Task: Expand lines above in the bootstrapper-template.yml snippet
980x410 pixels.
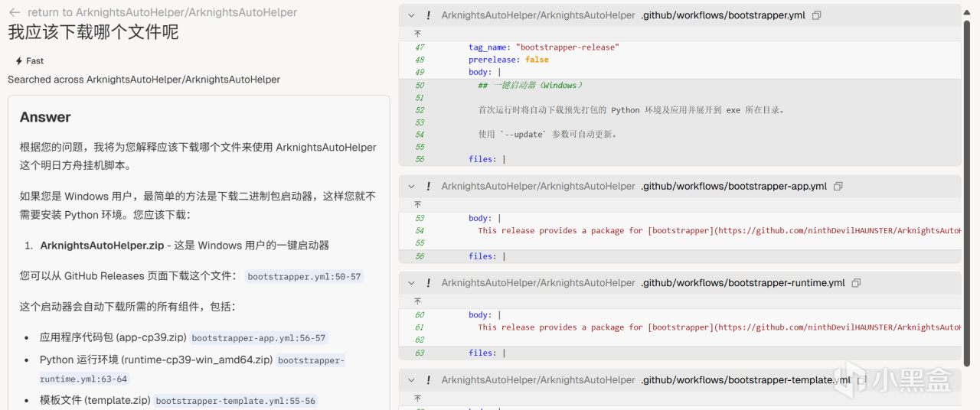Action: coord(418,398)
